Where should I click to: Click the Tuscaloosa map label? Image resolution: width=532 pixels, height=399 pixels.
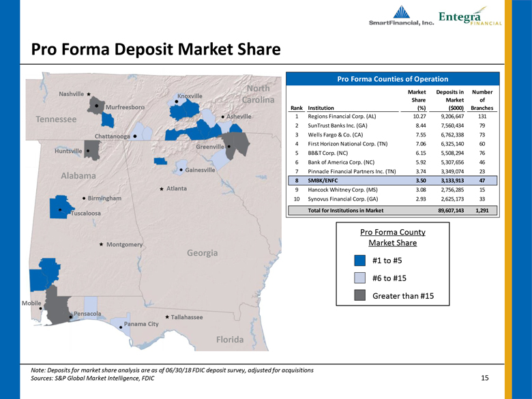[x=86, y=213]
